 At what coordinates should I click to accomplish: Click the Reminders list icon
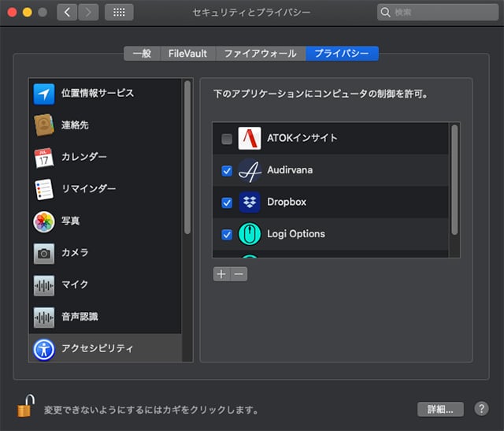[44, 189]
